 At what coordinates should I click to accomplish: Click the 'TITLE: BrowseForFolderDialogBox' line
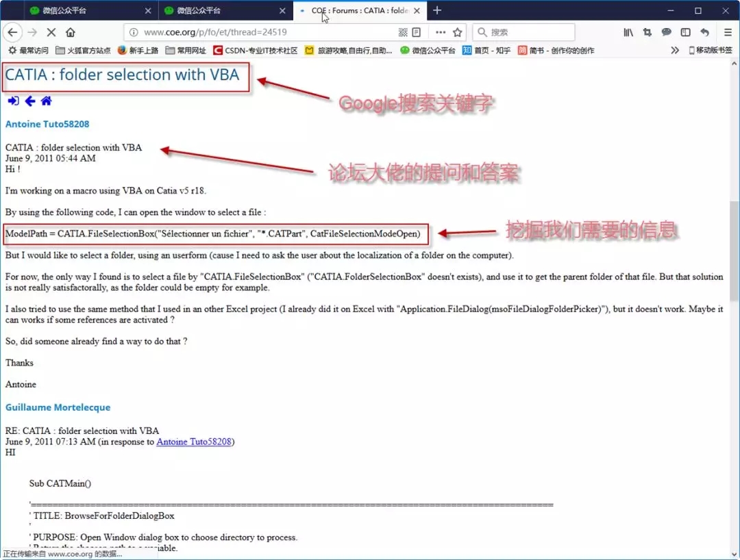coord(102,516)
